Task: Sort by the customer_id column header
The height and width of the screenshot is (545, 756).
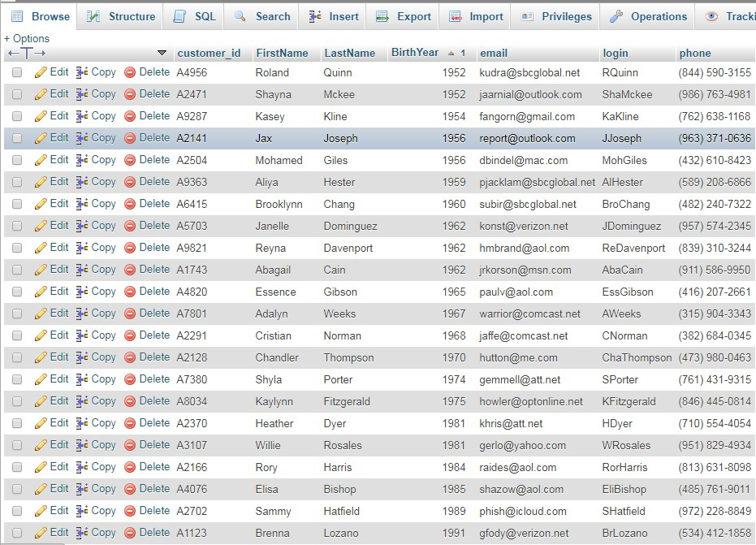Action: pyautogui.click(x=209, y=53)
